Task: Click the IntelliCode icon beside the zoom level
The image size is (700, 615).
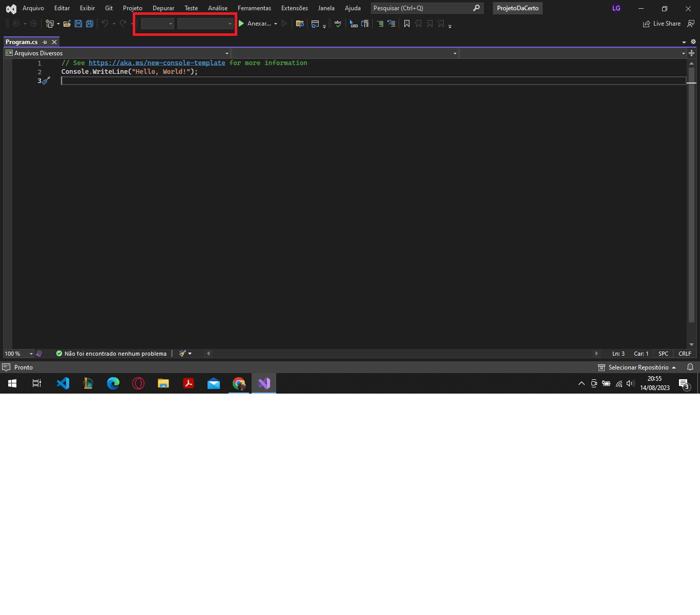Action: pyautogui.click(x=39, y=354)
